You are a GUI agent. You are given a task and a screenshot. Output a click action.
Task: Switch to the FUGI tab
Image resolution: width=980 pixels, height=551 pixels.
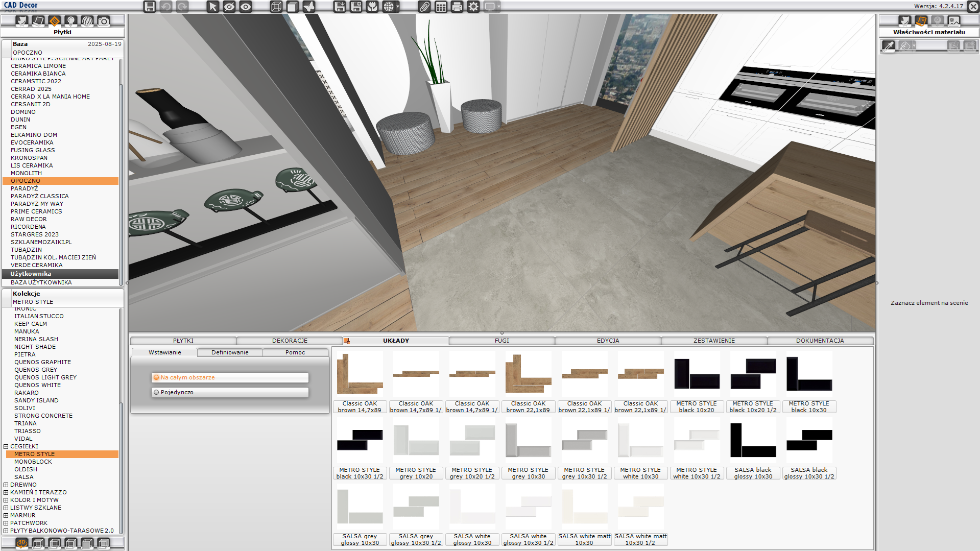501,341
